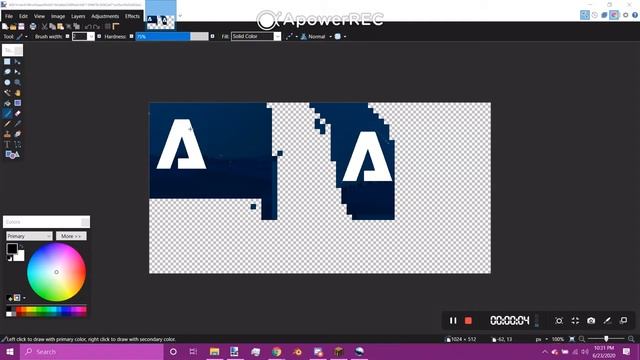Screen dimensions: 640x360
Task: Select the Pan hand tool
Action: click(18, 93)
